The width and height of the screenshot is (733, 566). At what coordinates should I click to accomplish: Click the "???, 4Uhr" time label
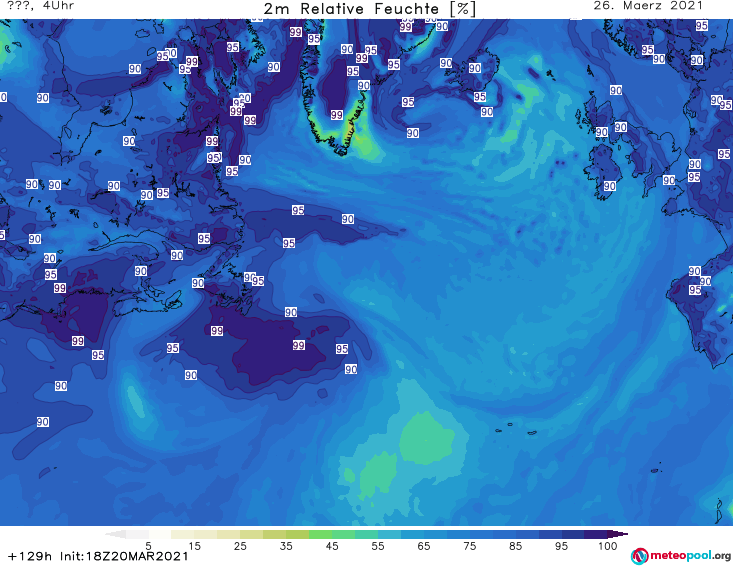coord(41,6)
